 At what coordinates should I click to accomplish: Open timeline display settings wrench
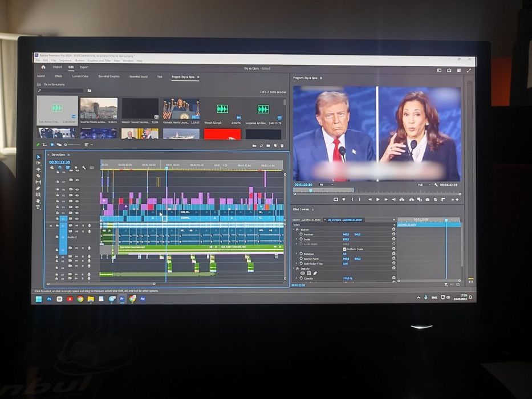[84, 168]
